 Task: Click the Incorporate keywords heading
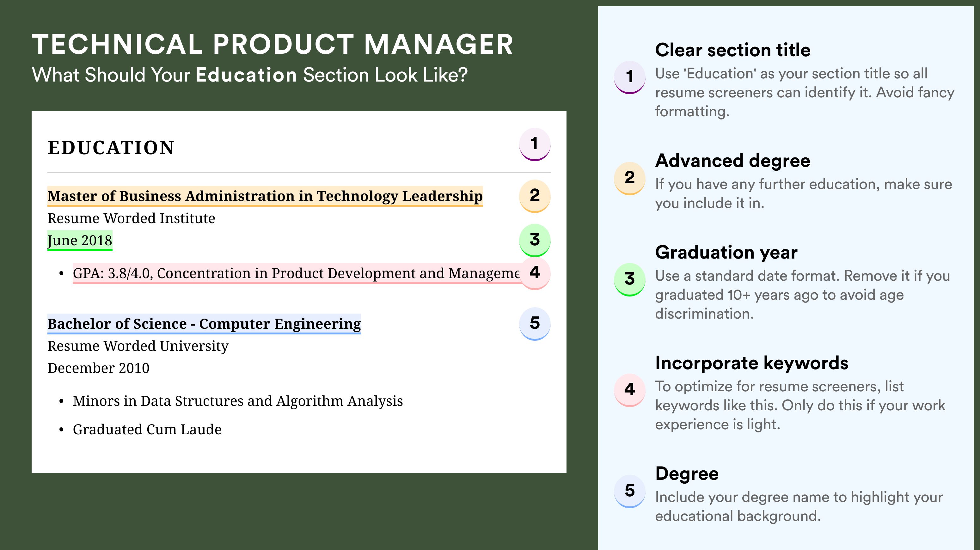pos(752,363)
